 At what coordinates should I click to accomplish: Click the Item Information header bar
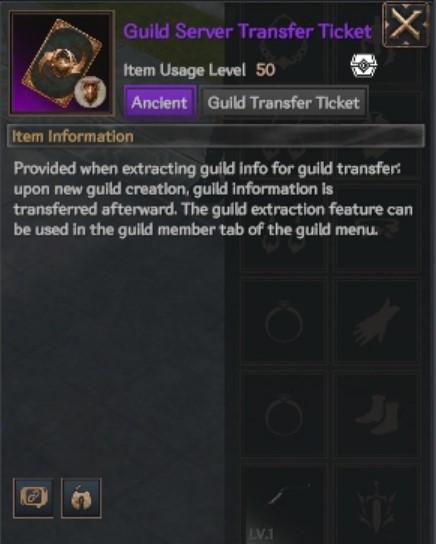coord(215,136)
